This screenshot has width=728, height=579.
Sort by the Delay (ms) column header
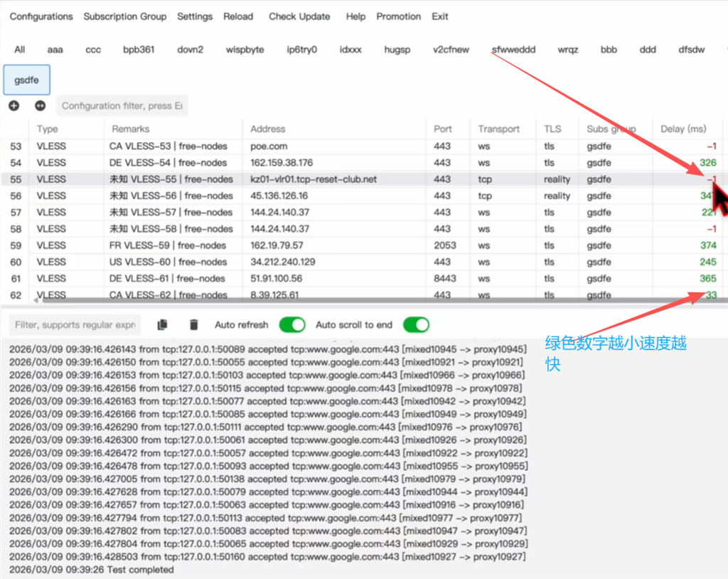click(683, 129)
